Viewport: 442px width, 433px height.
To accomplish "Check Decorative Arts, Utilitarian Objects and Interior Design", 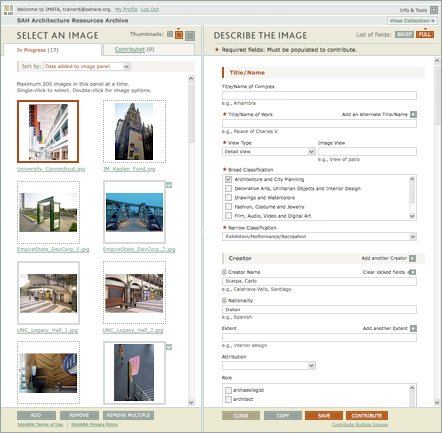I will (228, 189).
